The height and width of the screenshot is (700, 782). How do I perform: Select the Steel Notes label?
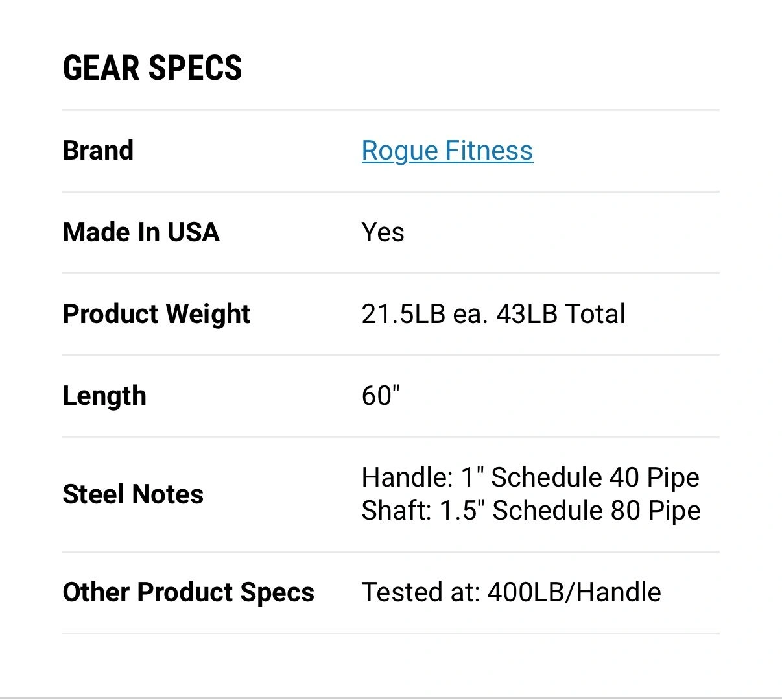pyautogui.click(x=133, y=494)
